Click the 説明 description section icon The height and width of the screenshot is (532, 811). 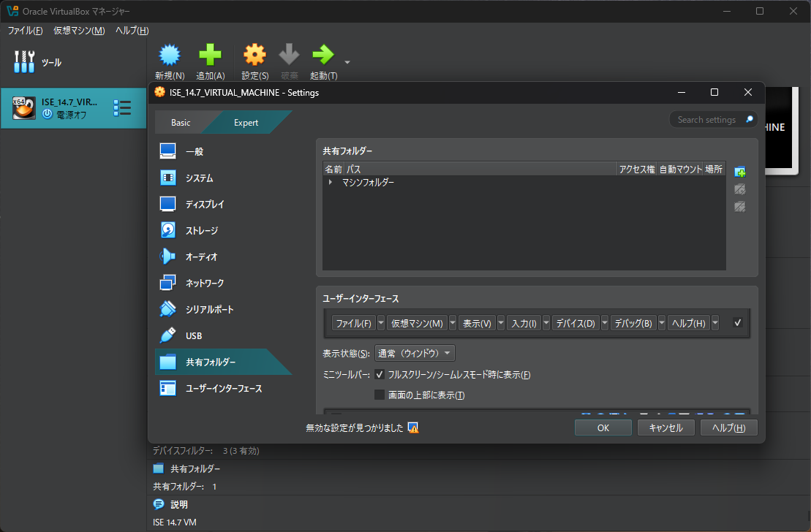159,504
